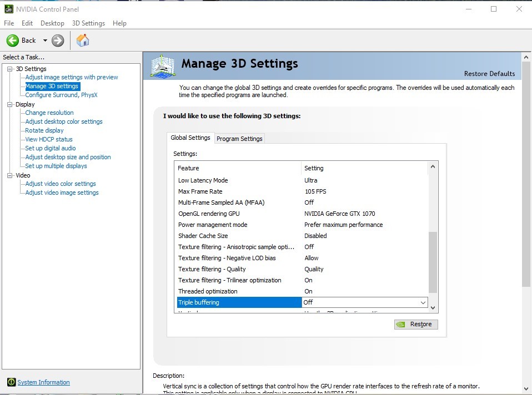This screenshot has height=395, width=532.
Task: Open Set up multiple displays
Action: click(x=56, y=166)
